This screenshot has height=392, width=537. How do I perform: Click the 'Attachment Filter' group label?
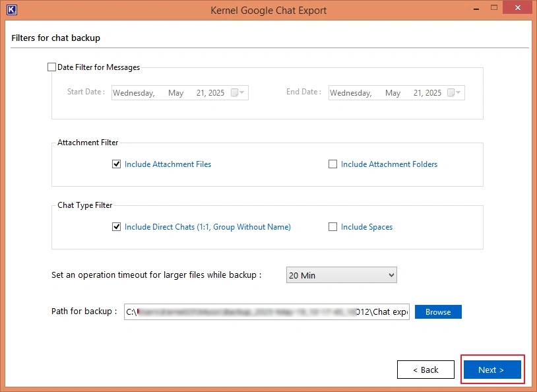click(x=88, y=142)
